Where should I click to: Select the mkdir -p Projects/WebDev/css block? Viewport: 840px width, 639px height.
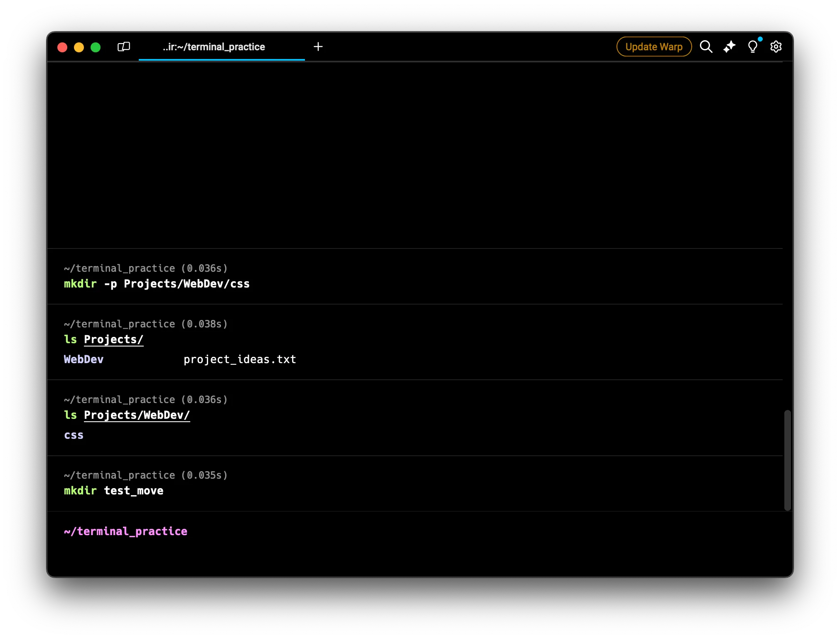point(157,284)
